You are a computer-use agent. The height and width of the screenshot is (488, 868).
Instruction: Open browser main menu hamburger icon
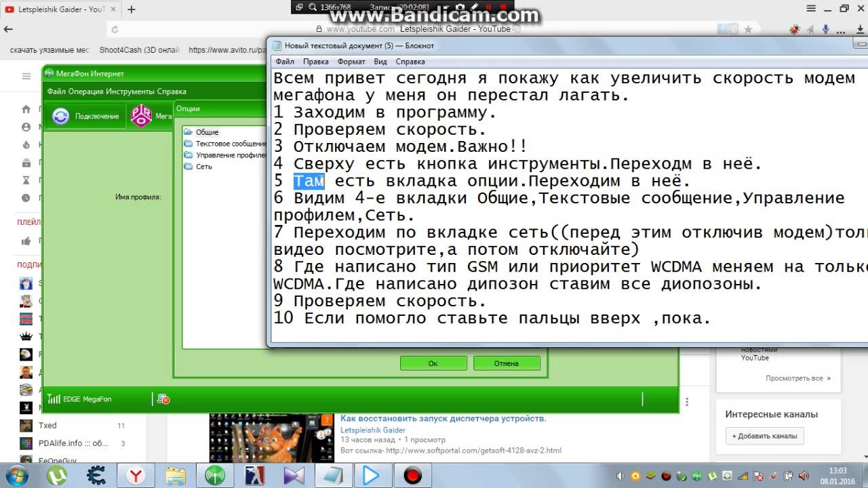click(x=810, y=9)
